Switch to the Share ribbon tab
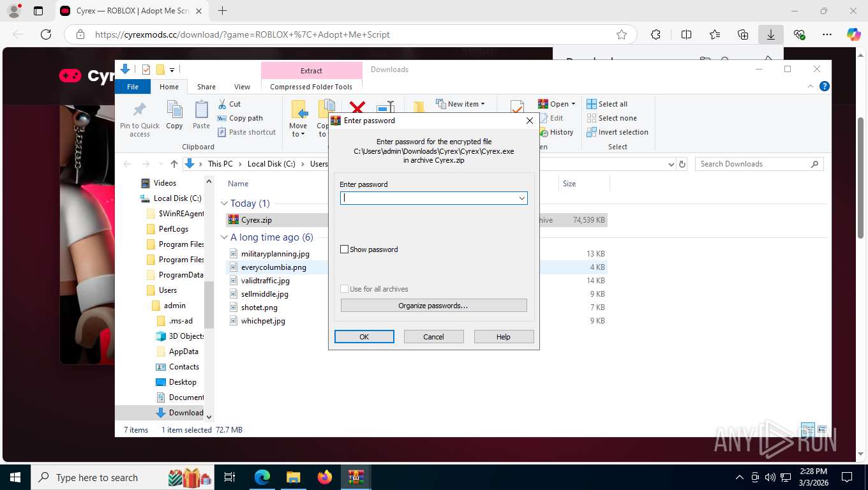The image size is (868, 490). (x=206, y=87)
